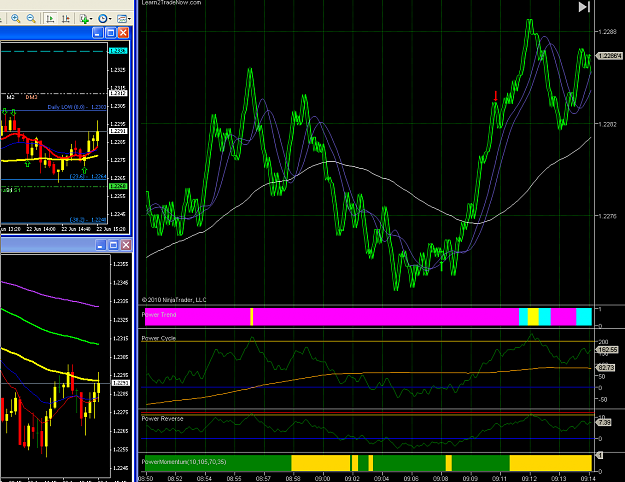This screenshot has width=625, height=482.
Task: Click the 1.2288 price axis label
Action: pos(607,31)
